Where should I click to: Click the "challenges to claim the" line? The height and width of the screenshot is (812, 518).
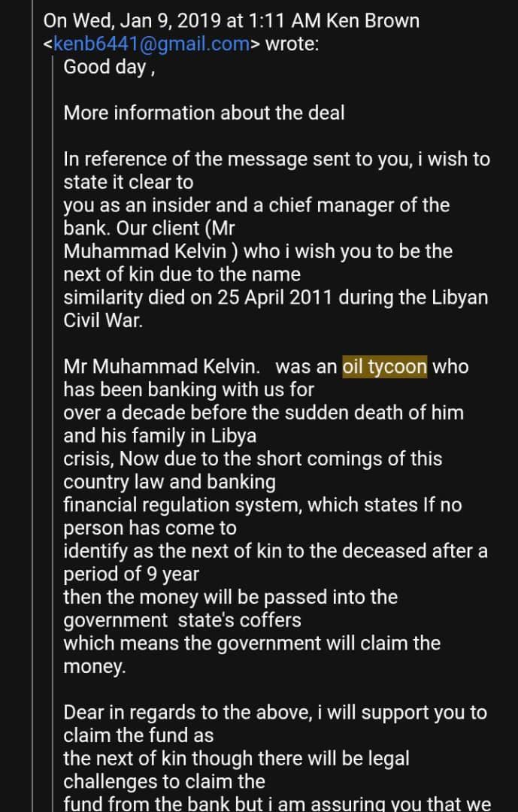click(164, 781)
